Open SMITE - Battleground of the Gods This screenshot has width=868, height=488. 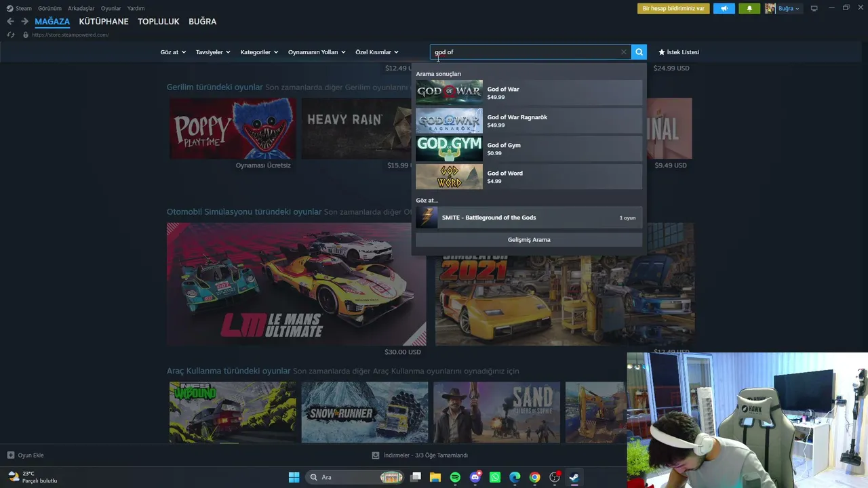coord(529,218)
